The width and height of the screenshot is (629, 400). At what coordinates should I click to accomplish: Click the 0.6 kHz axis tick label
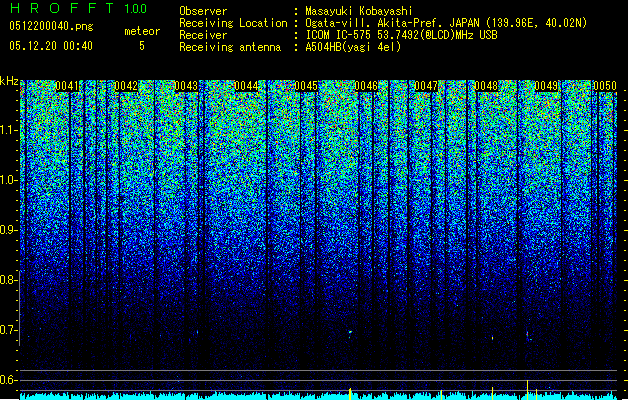(x=8, y=380)
